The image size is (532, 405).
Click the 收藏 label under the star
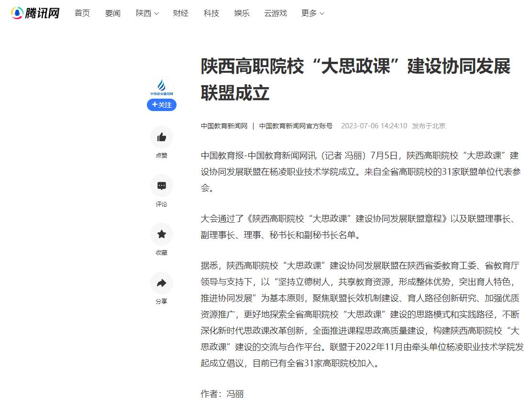pyautogui.click(x=162, y=253)
